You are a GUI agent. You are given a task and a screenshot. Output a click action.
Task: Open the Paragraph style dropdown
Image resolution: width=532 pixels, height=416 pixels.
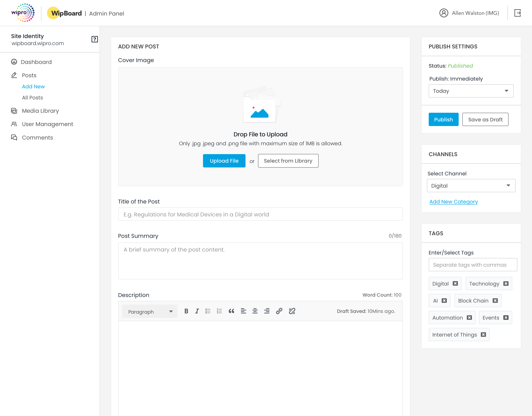(149, 312)
